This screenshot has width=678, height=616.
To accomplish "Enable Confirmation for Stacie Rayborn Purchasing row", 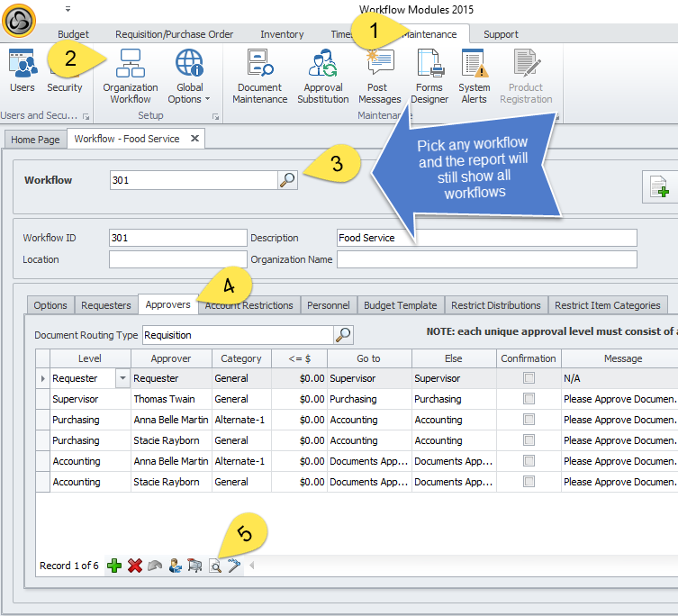I will click(x=529, y=440).
